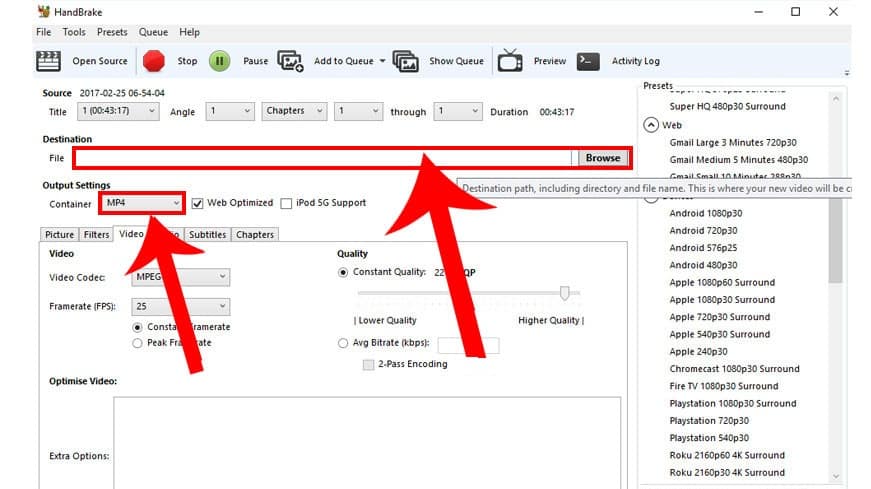Screen dimensions: 871x489
Task: Switch to the Subtitles tab
Action: tap(207, 234)
